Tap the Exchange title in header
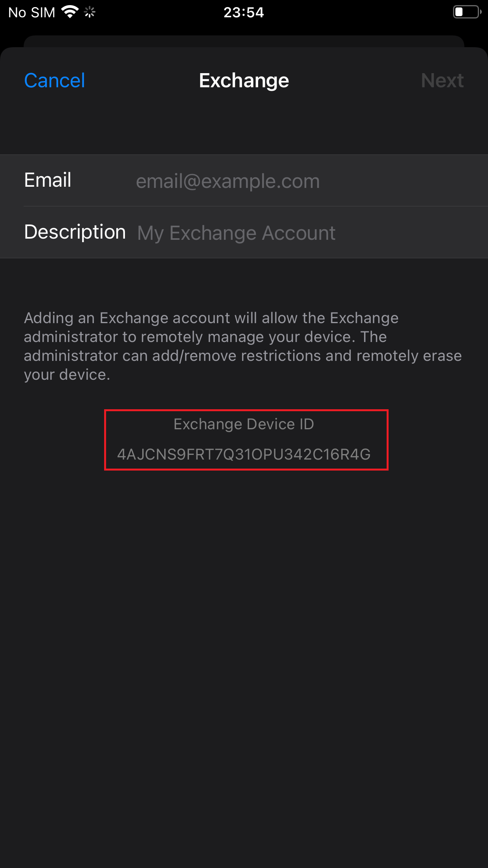 tap(244, 81)
